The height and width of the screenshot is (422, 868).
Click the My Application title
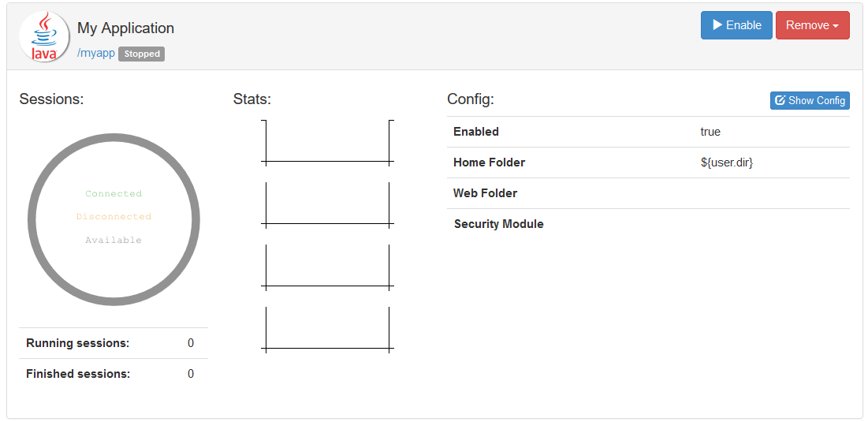[x=125, y=28]
